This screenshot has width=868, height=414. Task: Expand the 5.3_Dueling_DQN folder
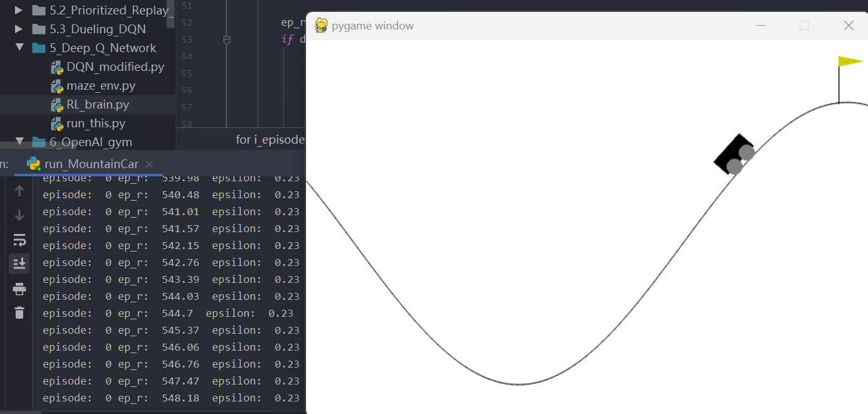(x=19, y=29)
